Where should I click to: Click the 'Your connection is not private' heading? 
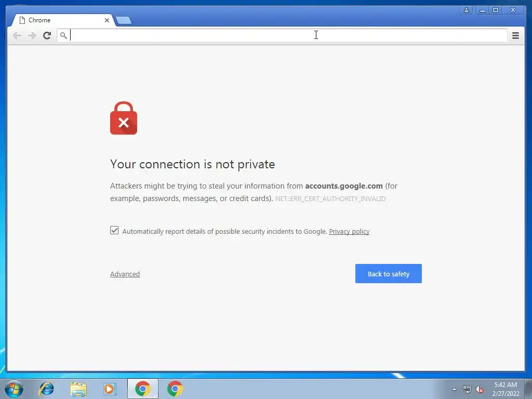click(x=192, y=164)
